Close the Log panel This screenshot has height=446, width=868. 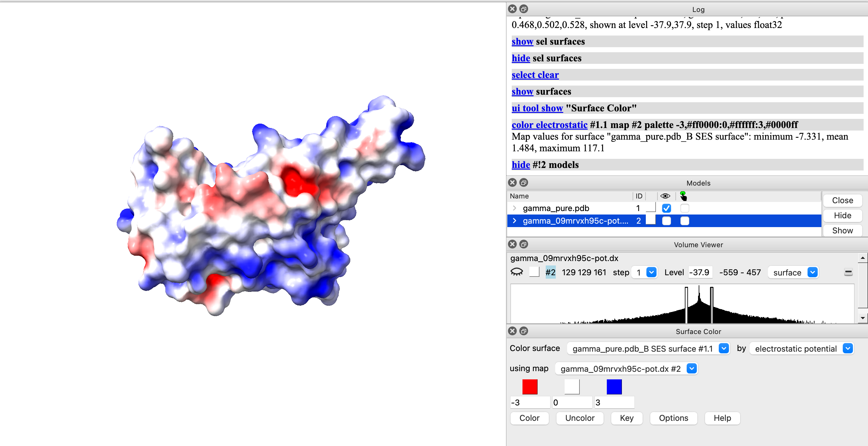(512, 9)
